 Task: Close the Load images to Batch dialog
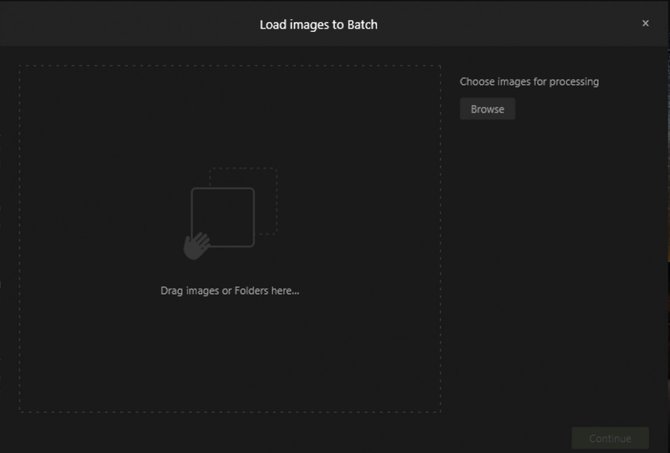[x=645, y=24]
